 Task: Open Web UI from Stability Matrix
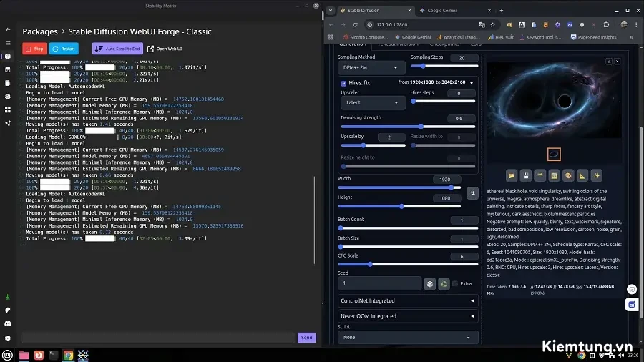coord(165,49)
